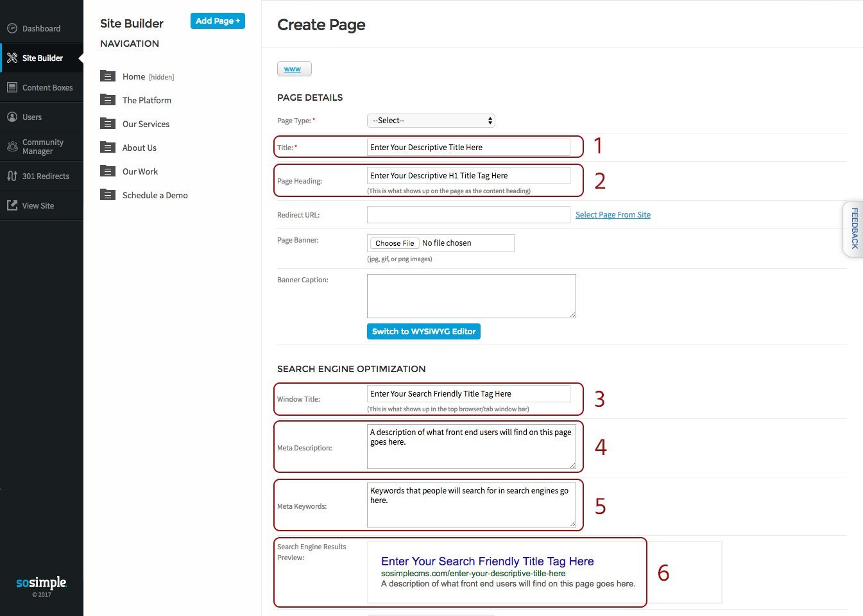This screenshot has height=616, width=863.
Task: Click the Banner Caption text area
Action: point(472,296)
